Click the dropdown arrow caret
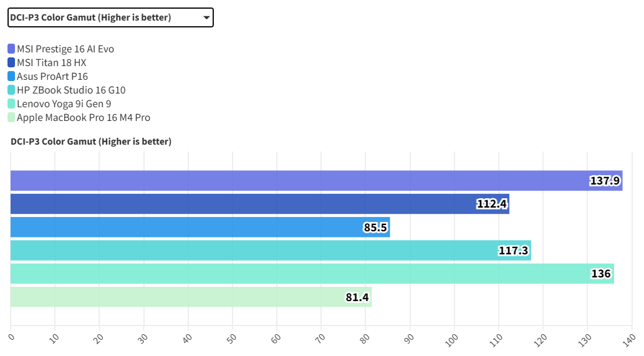Viewport: 644px width, 356px height. (206, 18)
